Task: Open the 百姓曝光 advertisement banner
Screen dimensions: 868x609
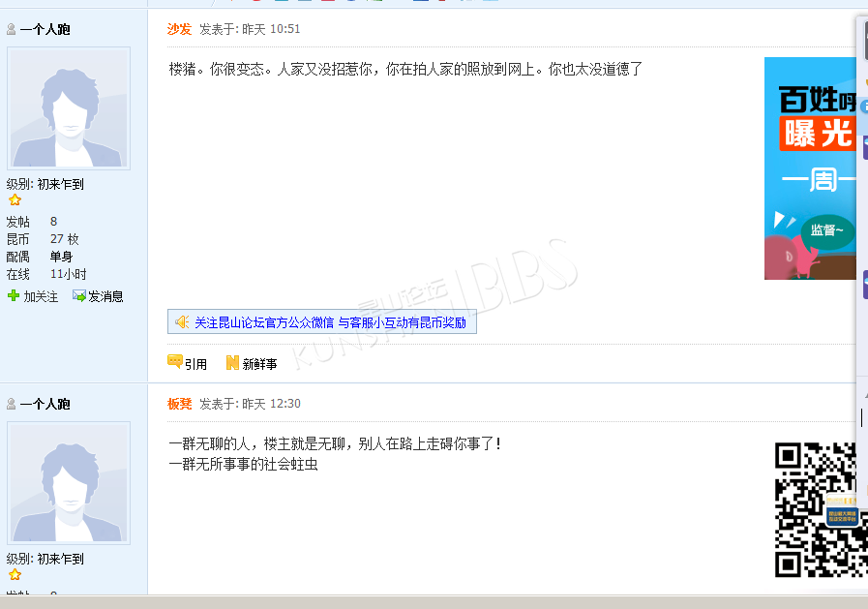Action: (811, 168)
